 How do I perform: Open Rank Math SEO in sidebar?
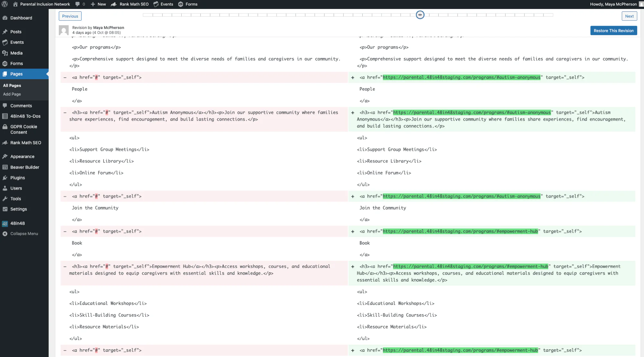click(x=24, y=143)
